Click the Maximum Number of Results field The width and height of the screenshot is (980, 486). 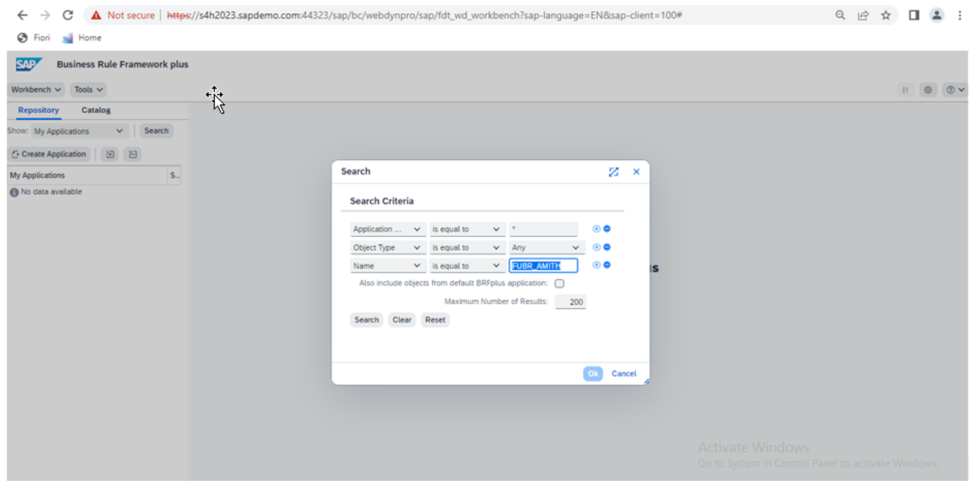tap(570, 302)
